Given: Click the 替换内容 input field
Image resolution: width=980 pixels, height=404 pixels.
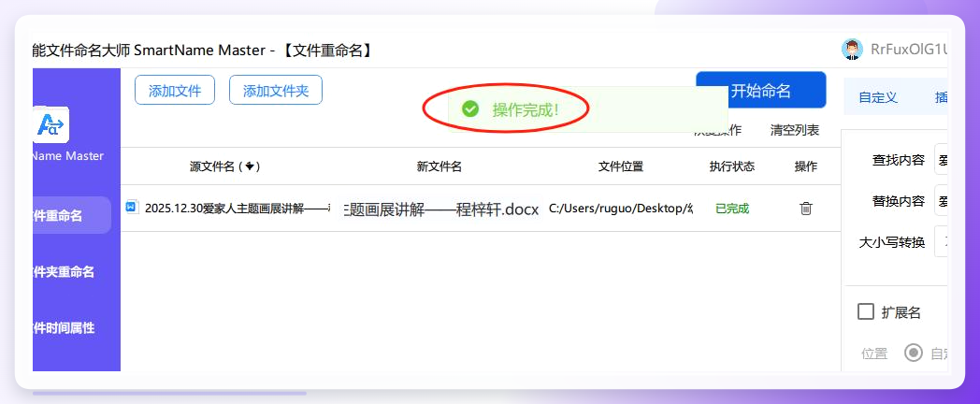Looking at the screenshot, I should coord(942,200).
